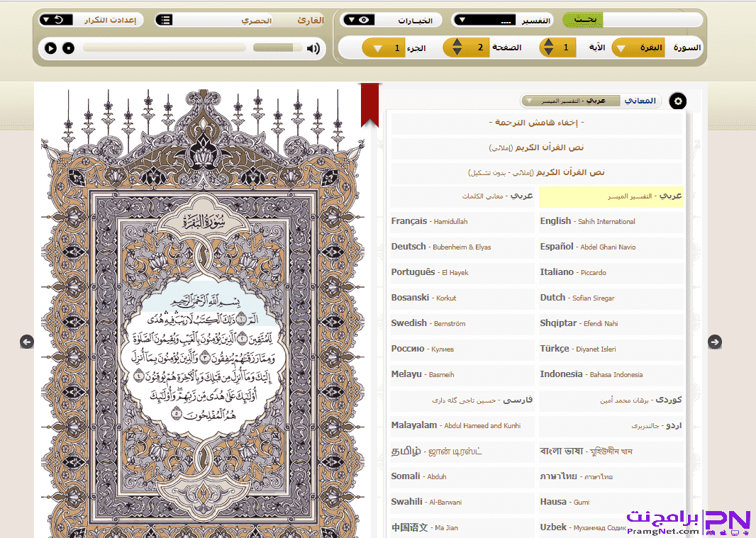Open the السورة البقرة surah dropdown
Viewport: 756px width, 538px height.
[638, 47]
